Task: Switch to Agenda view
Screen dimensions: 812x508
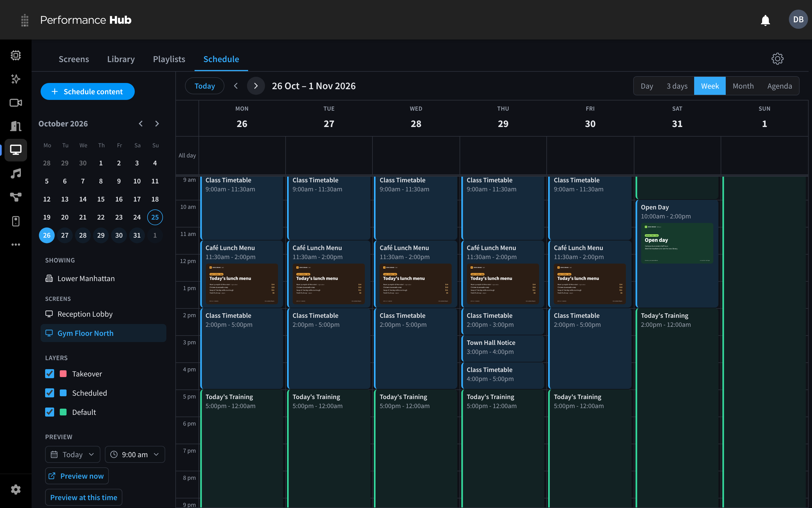Action: point(780,86)
